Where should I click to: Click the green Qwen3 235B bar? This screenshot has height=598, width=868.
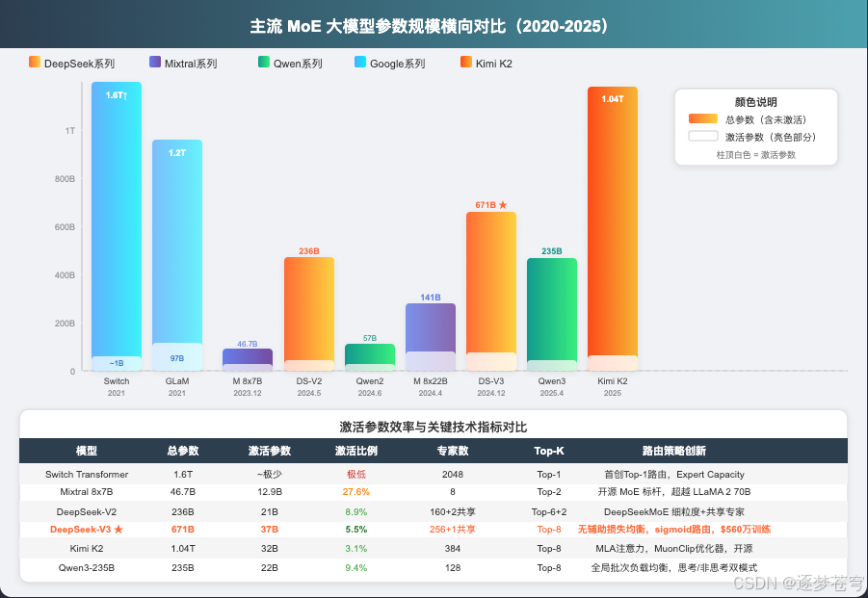[x=551, y=308]
